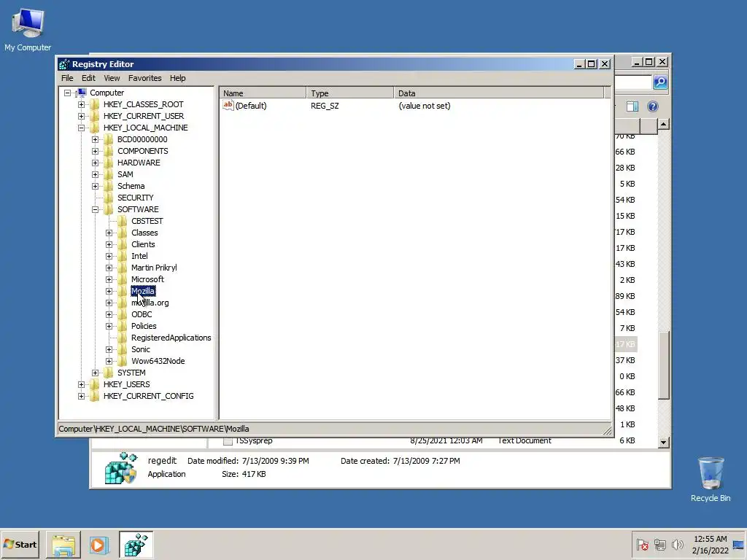This screenshot has height=560, width=747.
Task: Click the Computer root node icon
Action: point(82,93)
